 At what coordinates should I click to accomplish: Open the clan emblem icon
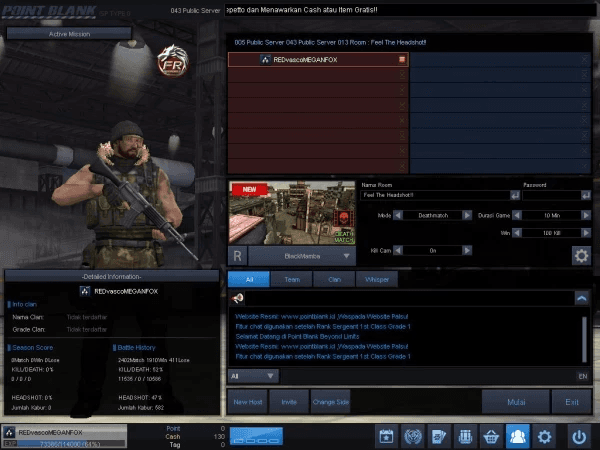coord(412,436)
